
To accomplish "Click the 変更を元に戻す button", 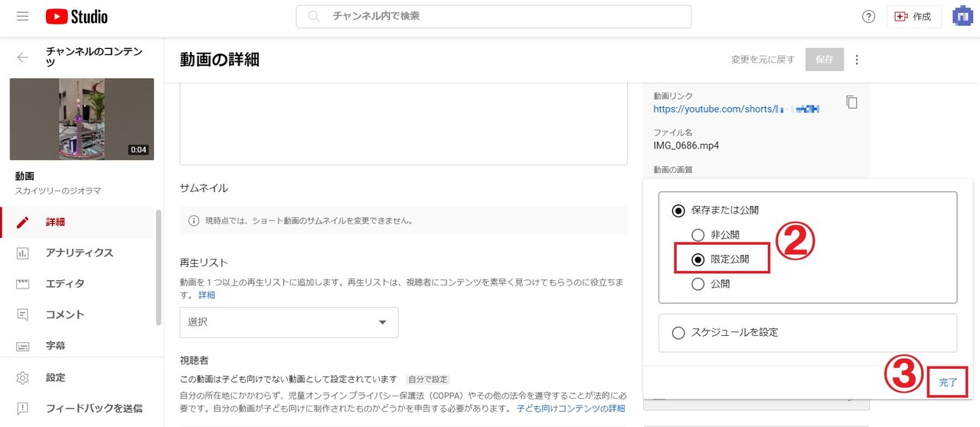I will 763,60.
